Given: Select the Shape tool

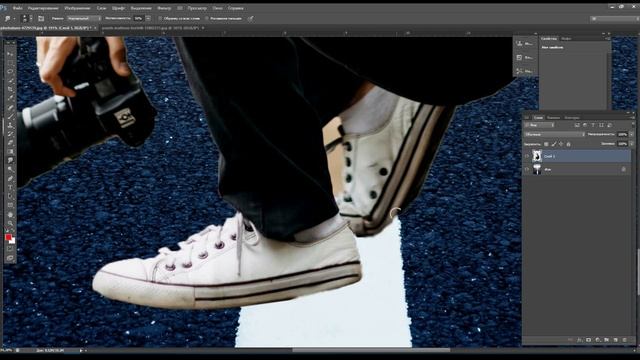Looking at the screenshot, I should pyautogui.click(x=10, y=205).
